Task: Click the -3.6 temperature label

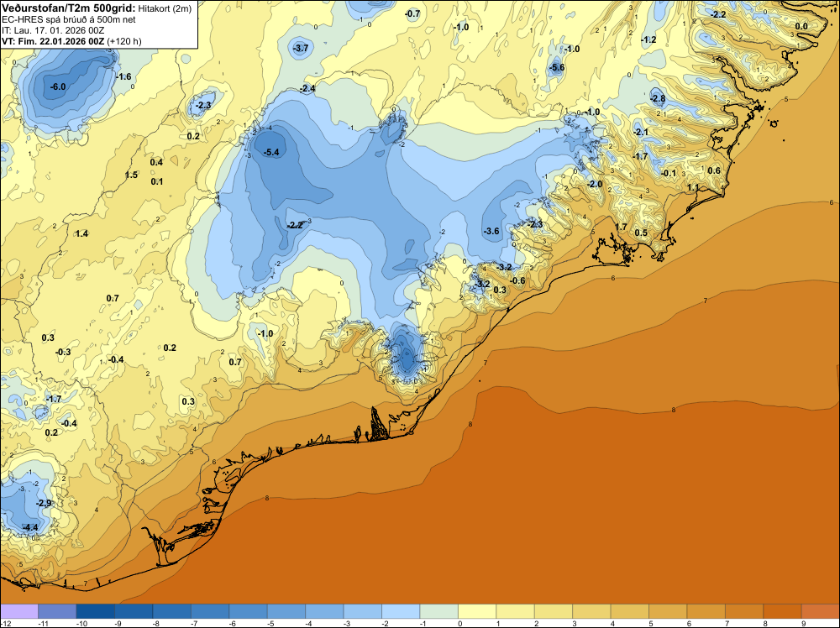Action: point(491,231)
